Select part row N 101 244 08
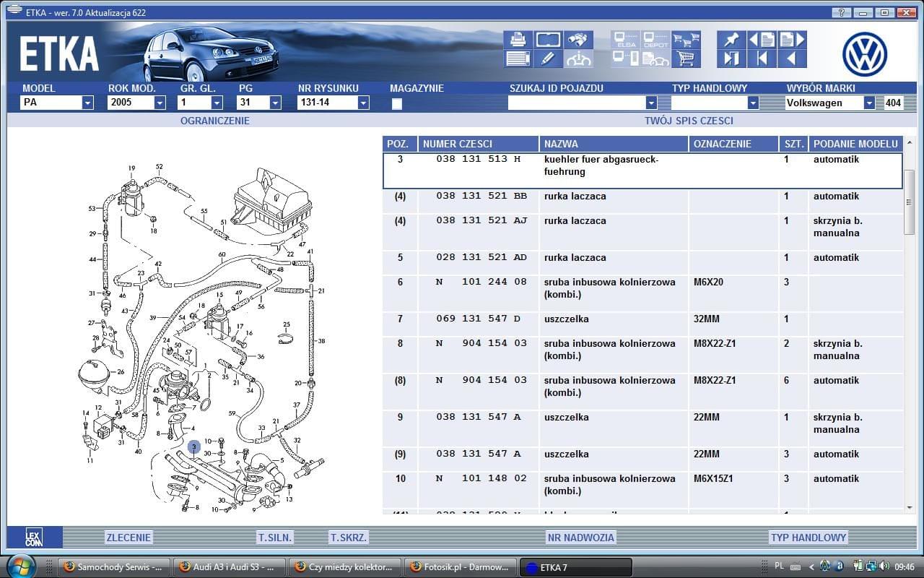Image resolution: width=924 pixels, height=578 pixels. 642,293
